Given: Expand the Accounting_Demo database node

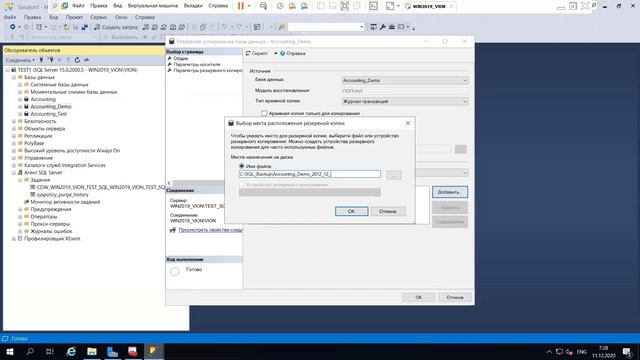Looking at the screenshot, I should (20, 107).
